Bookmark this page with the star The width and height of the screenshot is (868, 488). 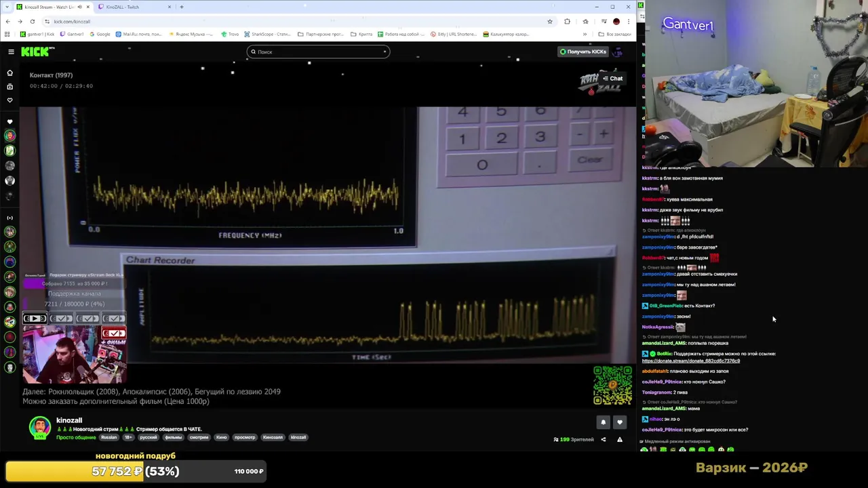550,21
